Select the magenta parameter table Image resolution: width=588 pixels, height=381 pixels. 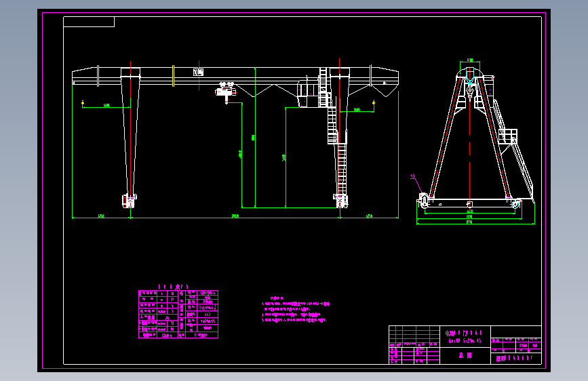point(178,314)
